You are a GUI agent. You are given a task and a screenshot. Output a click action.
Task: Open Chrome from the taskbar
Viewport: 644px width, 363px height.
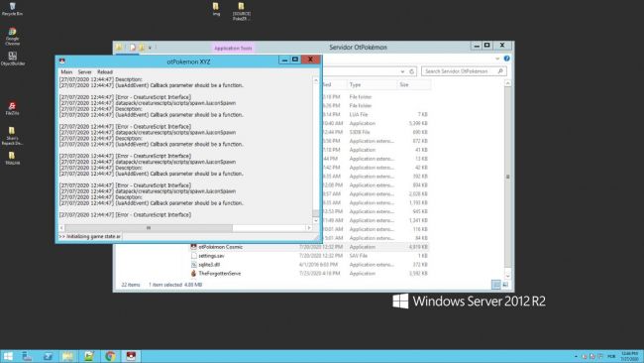tap(110, 356)
